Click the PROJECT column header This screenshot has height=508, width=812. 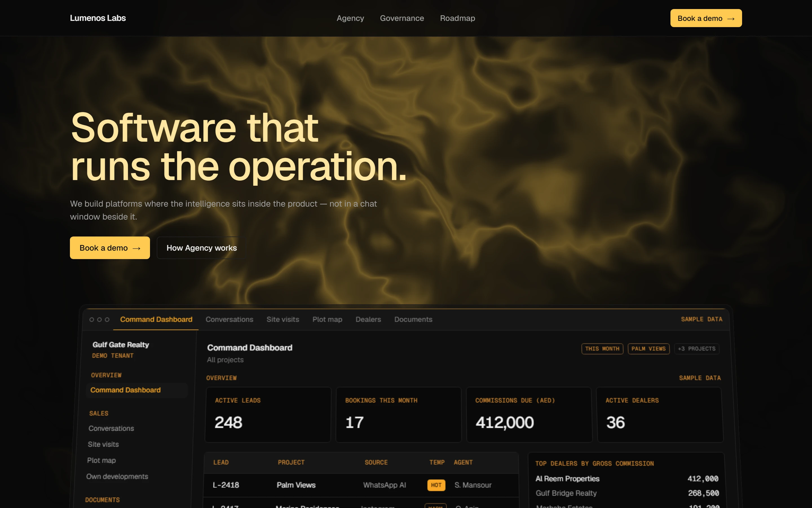291,462
